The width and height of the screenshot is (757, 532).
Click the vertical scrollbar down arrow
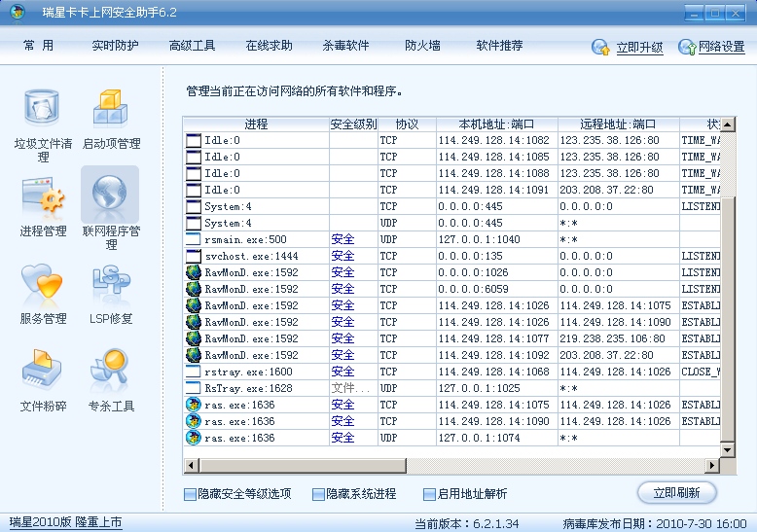[x=728, y=450]
